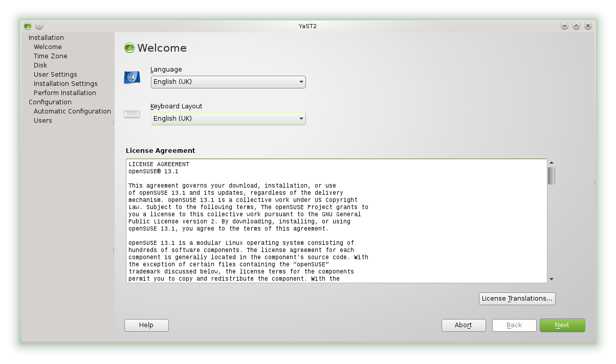The width and height of the screenshot is (616, 364).
Task: Click the license scrollbar up arrow
Action: click(x=552, y=163)
